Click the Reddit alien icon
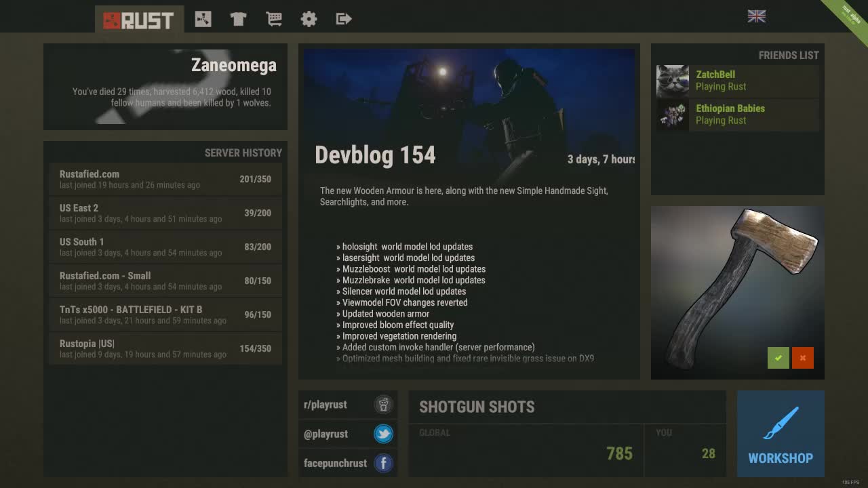The height and width of the screenshot is (488, 868). 384,405
